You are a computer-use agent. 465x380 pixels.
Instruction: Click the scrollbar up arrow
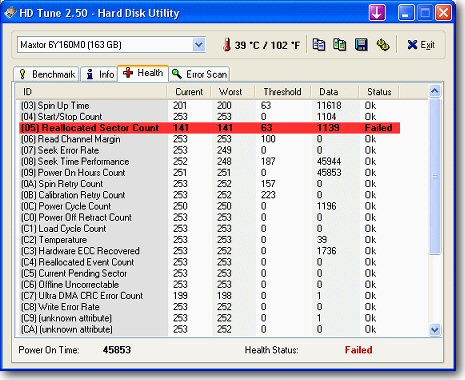[x=435, y=91]
